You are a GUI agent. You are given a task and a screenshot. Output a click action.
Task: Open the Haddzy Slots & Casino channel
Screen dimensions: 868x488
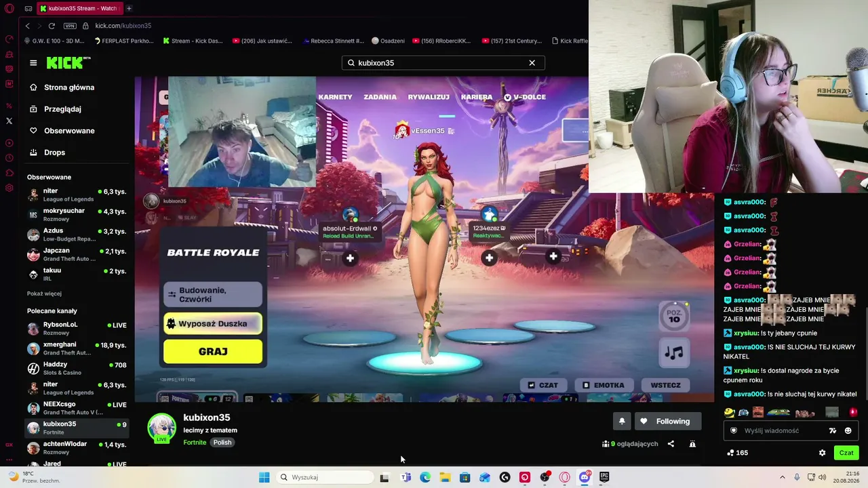click(77, 368)
